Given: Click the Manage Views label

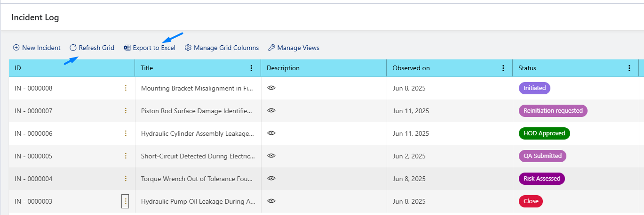Looking at the screenshot, I should click(x=298, y=48).
